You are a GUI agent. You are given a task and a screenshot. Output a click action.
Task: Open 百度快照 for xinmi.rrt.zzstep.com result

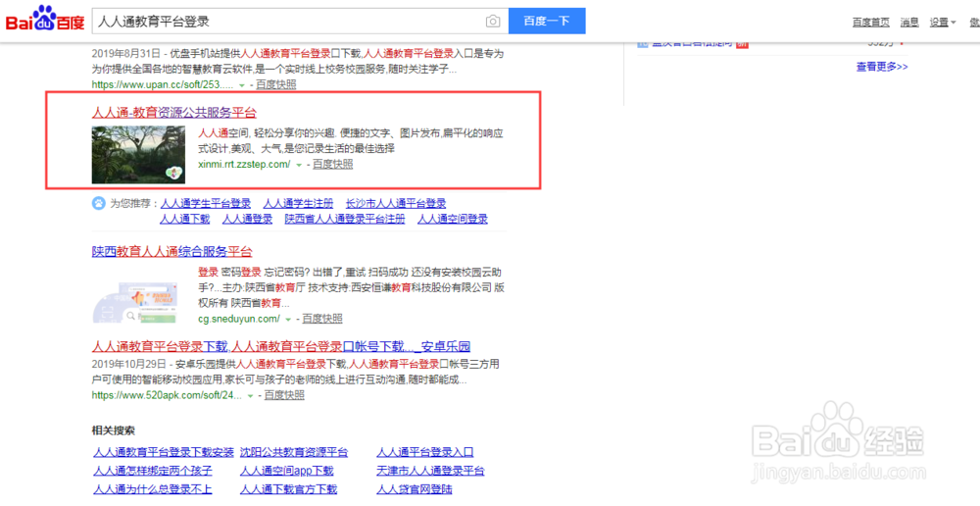[x=333, y=165]
